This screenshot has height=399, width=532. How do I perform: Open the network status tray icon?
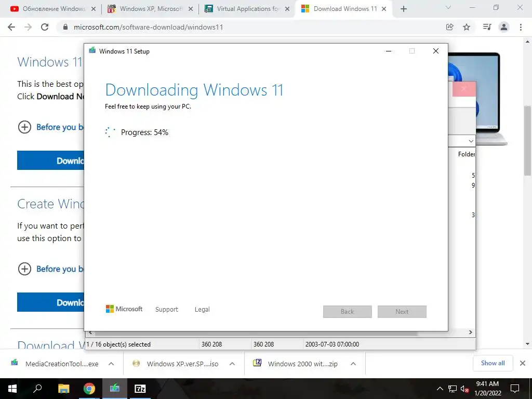[x=453, y=389]
